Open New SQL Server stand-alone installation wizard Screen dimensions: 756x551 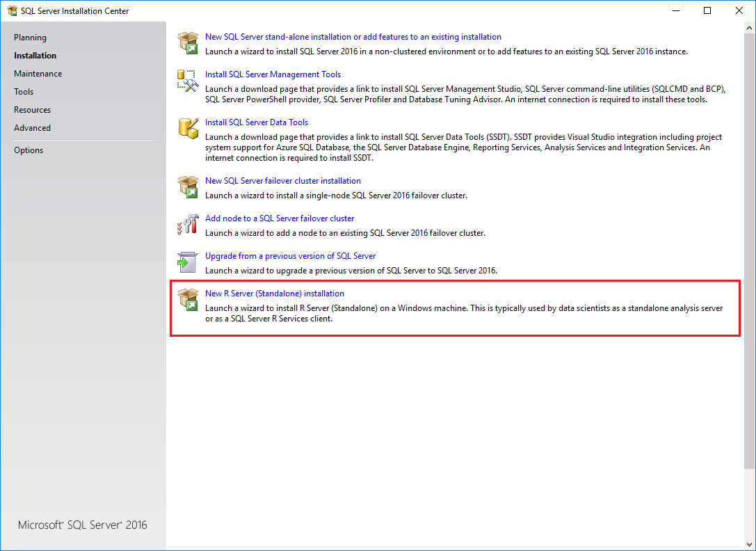point(353,36)
